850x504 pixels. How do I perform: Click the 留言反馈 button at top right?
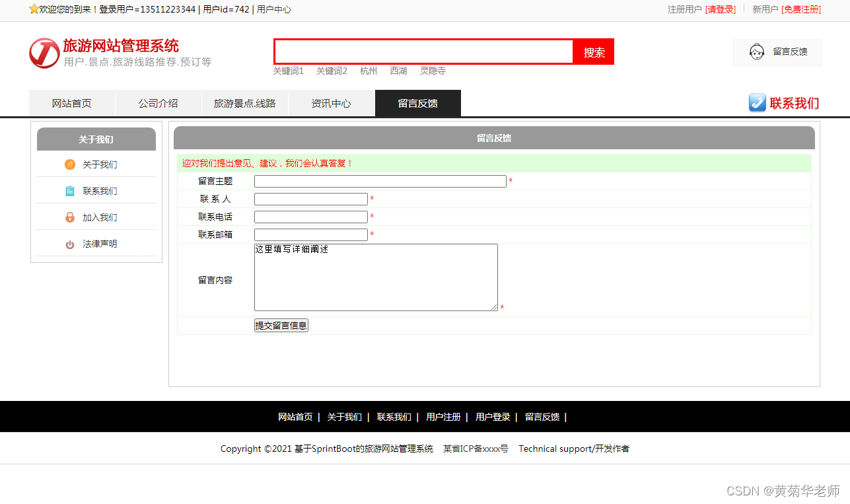point(777,52)
